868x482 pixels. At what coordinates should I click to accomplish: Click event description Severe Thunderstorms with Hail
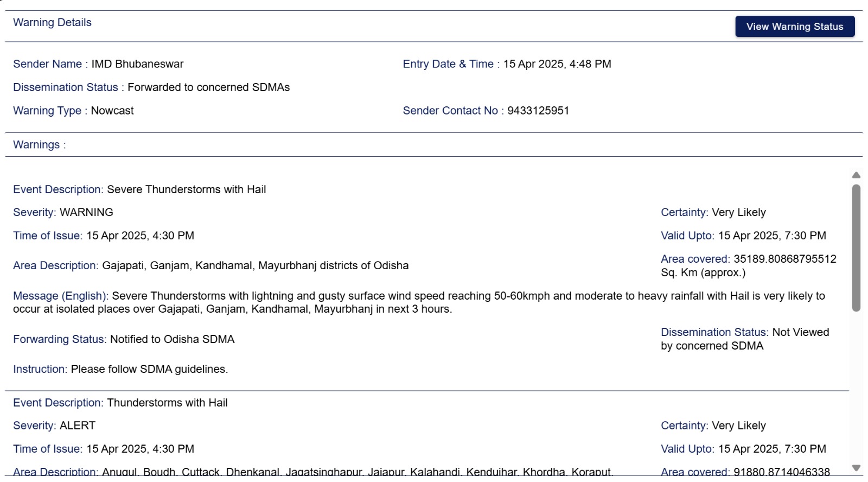click(x=186, y=189)
